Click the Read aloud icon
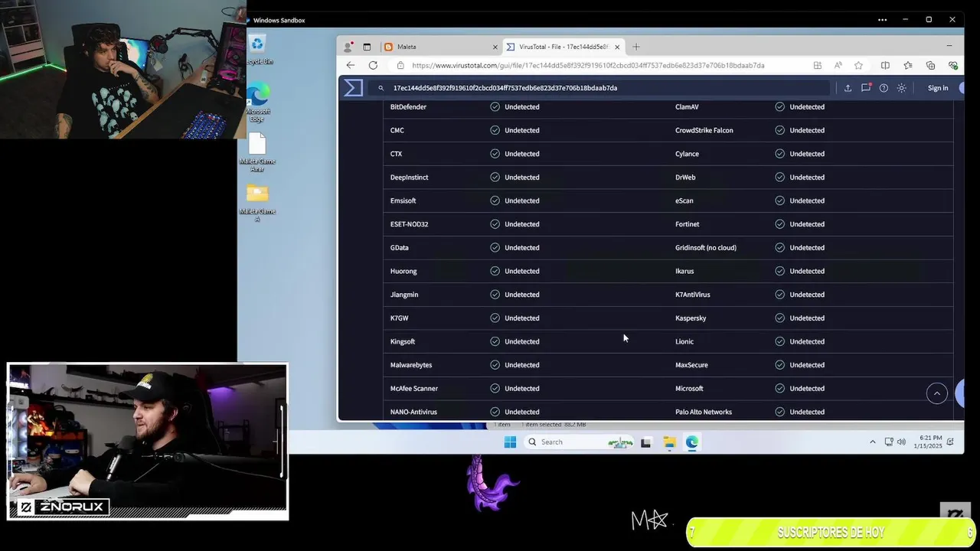Screen dimensions: 980x551 pos(838,66)
